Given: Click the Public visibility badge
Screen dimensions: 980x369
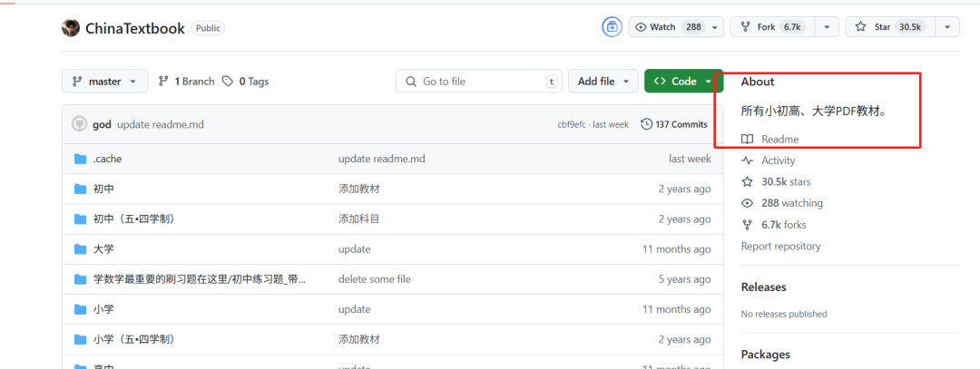Looking at the screenshot, I should (208, 28).
